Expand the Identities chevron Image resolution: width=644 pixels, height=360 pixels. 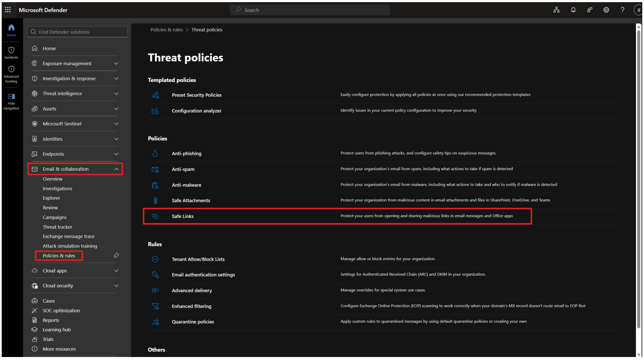point(116,139)
